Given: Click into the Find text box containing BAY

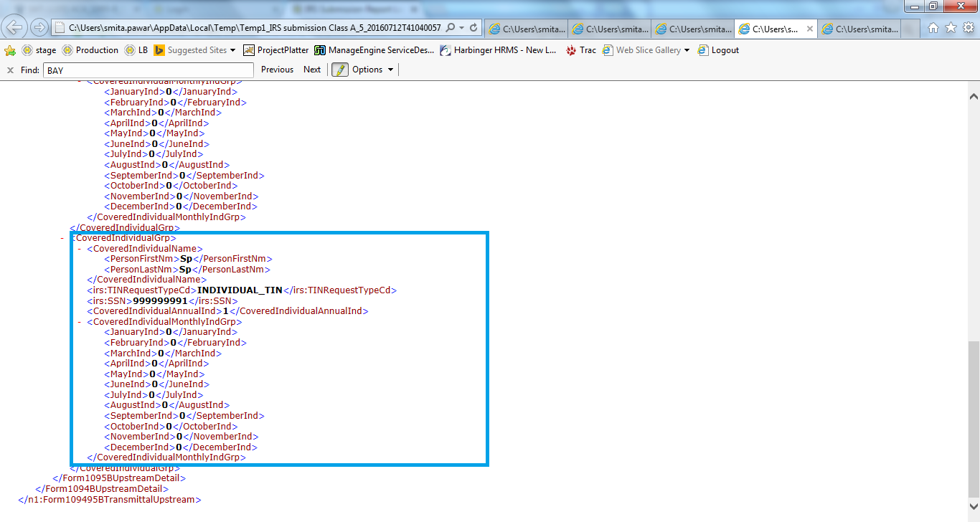Looking at the screenshot, I should tap(149, 70).
